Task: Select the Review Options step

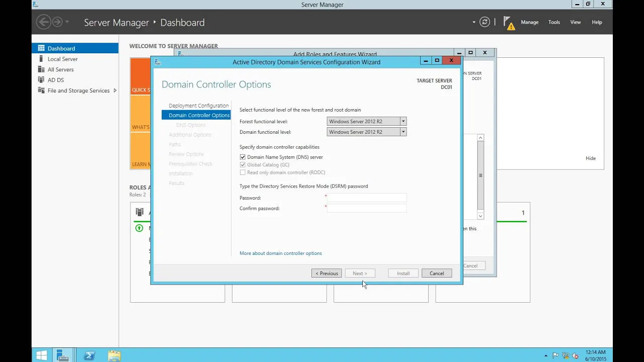Action: pyautogui.click(x=186, y=154)
